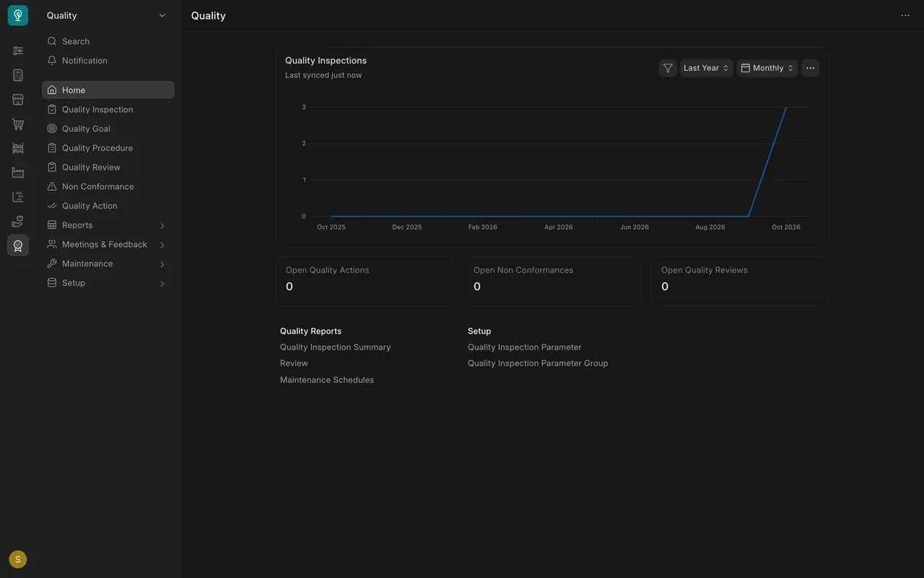This screenshot has height=578, width=924.
Task: Open the Maintenance Schedules link
Action: pyautogui.click(x=327, y=380)
